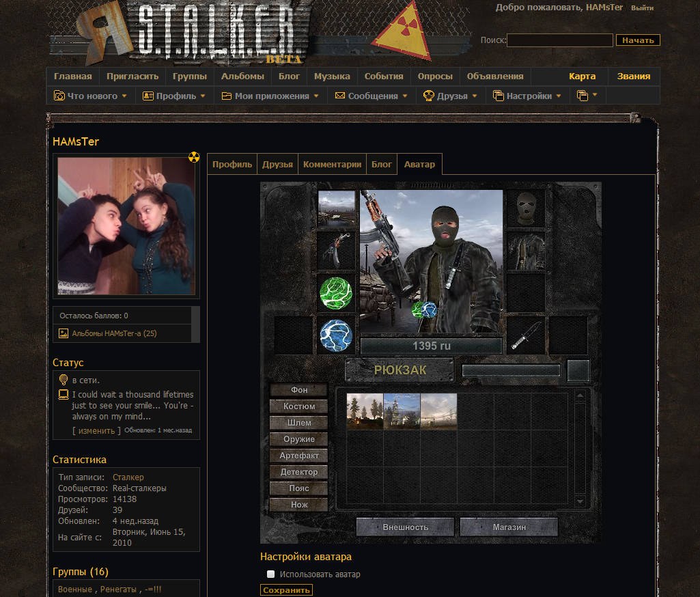The height and width of the screenshot is (597, 700).
Task: Click the green artifact orb slot
Action: point(336,293)
